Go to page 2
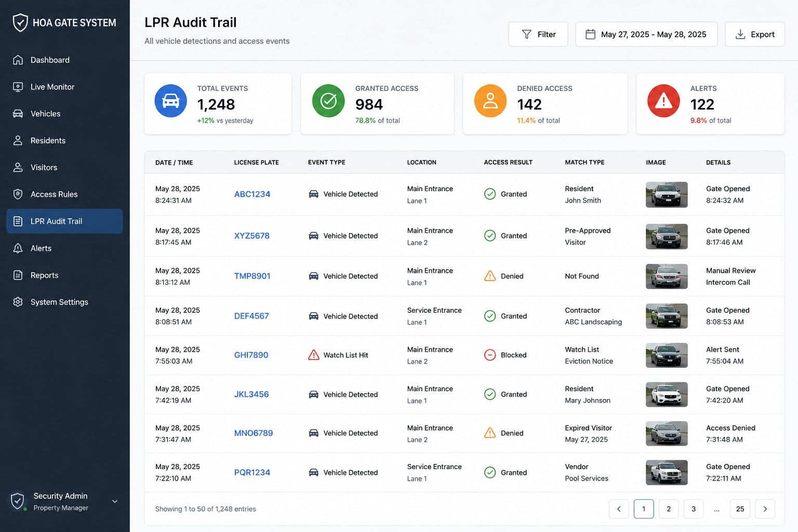This screenshot has height=532, width=798. pyautogui.click(x=669, y=509)
